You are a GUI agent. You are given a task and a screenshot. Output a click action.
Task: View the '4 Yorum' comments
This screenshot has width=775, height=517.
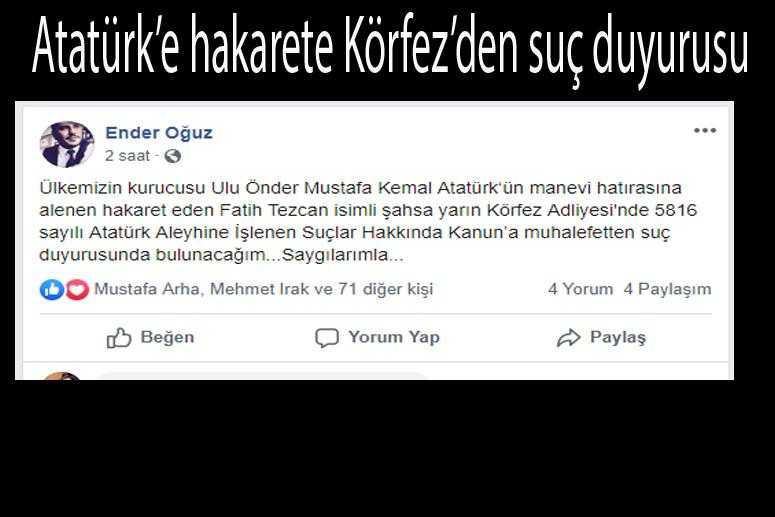[x=580, y=289]
